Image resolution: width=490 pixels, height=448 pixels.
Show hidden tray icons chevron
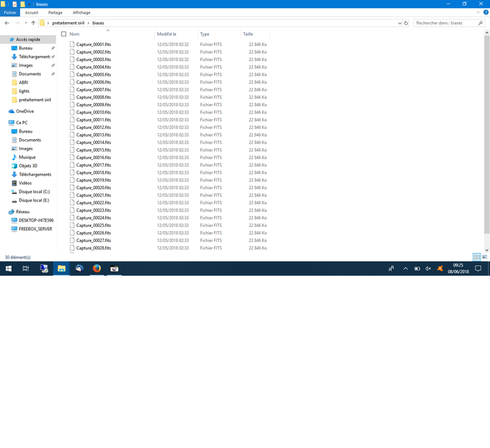pos(405,268)
